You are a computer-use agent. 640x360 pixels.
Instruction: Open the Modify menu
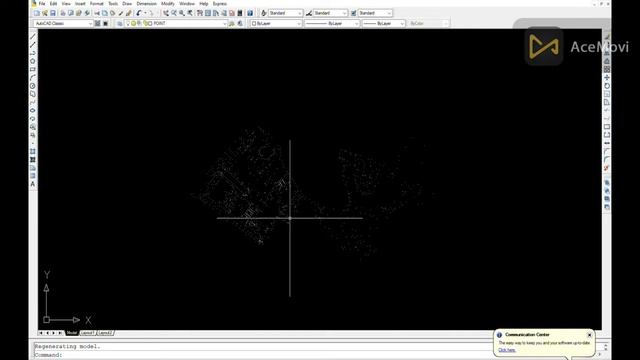click(168, 4)
